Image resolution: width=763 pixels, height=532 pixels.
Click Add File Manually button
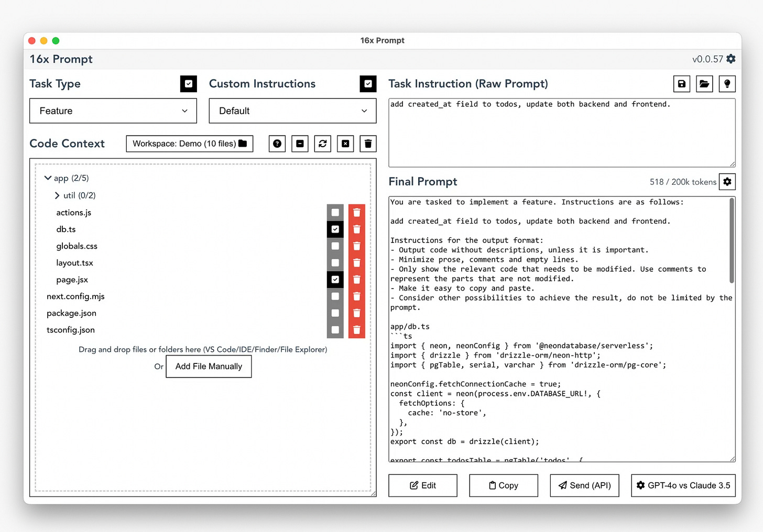pos(209,367)
